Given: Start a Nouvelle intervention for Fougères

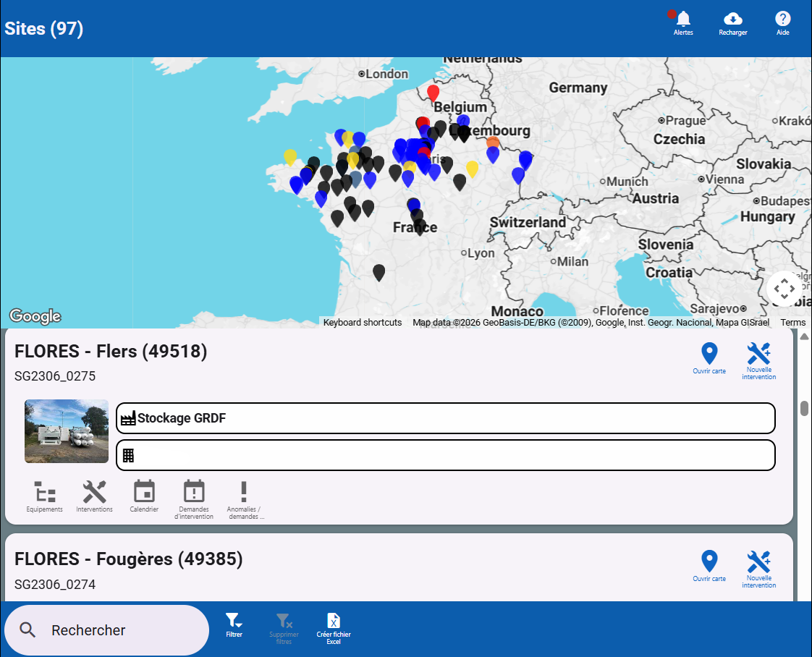Looking at the screenshot, I should click(x=758, y=568).
